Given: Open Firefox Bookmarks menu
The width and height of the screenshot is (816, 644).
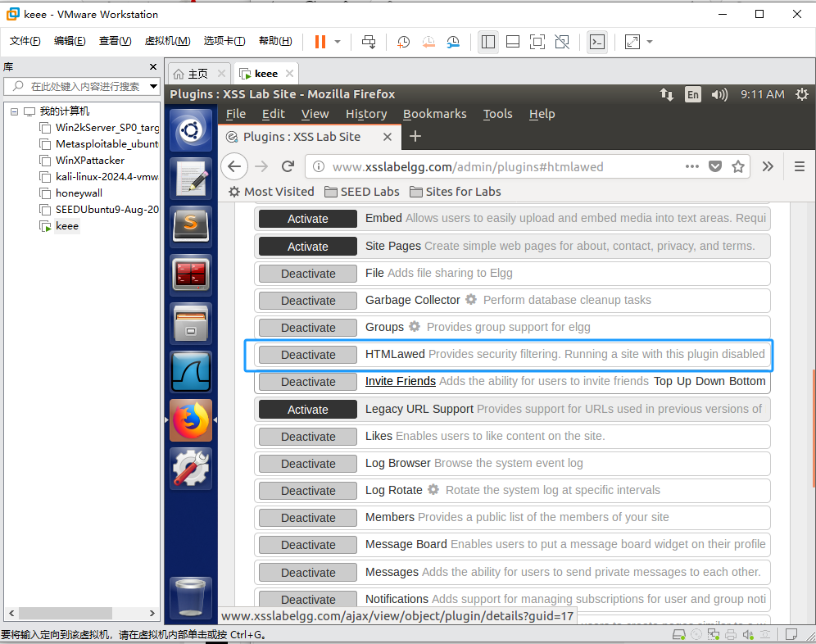Looking at the screenshot, I should 434,114.
